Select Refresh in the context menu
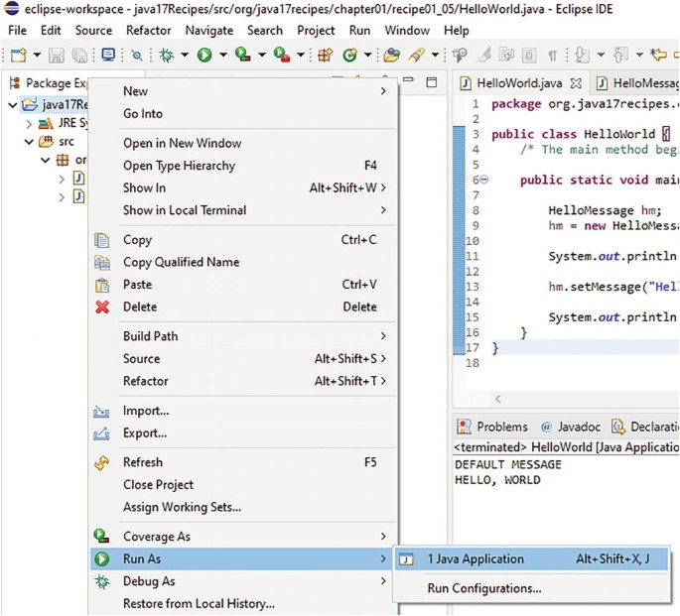Viewport: 680px width, 616px height. pos(143,462)
